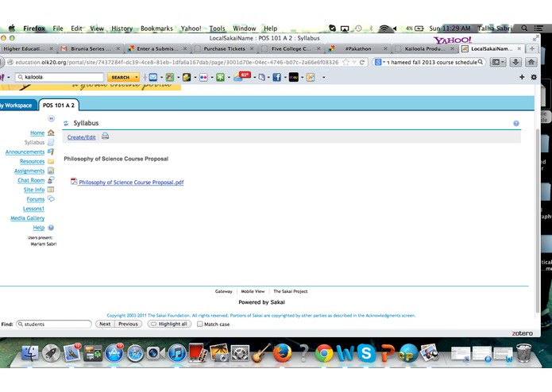Screen dimensions: 552x392
Task: Click the URL address bar
Action: (x=176, y=62)
